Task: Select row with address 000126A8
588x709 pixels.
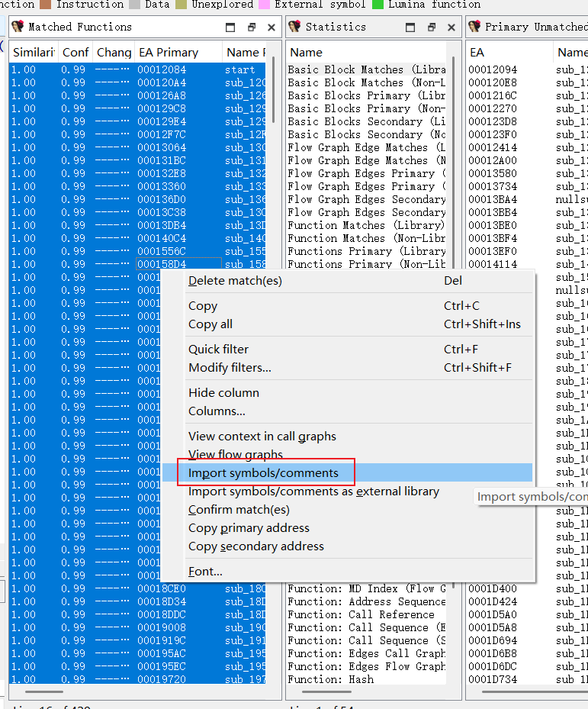Action: click(137, 96)
